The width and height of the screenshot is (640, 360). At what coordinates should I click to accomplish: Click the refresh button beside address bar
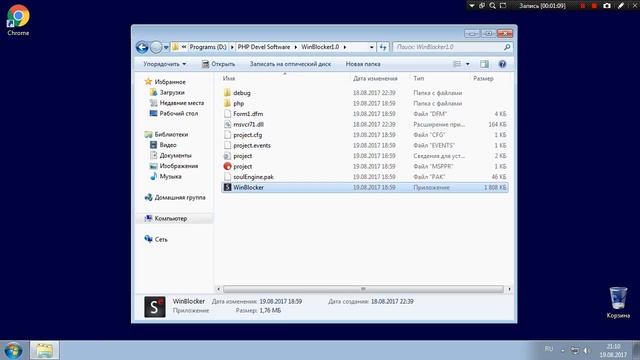click(383, 47)
